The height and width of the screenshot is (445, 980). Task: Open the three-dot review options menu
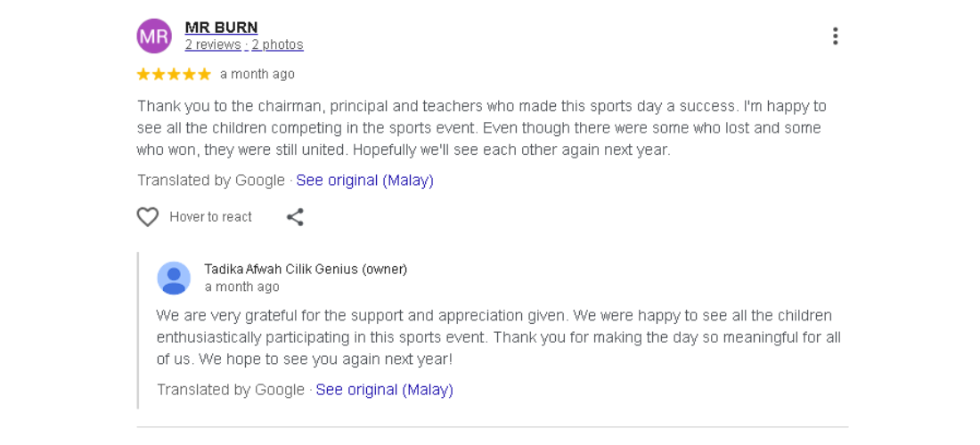click(x=835, y=36)
